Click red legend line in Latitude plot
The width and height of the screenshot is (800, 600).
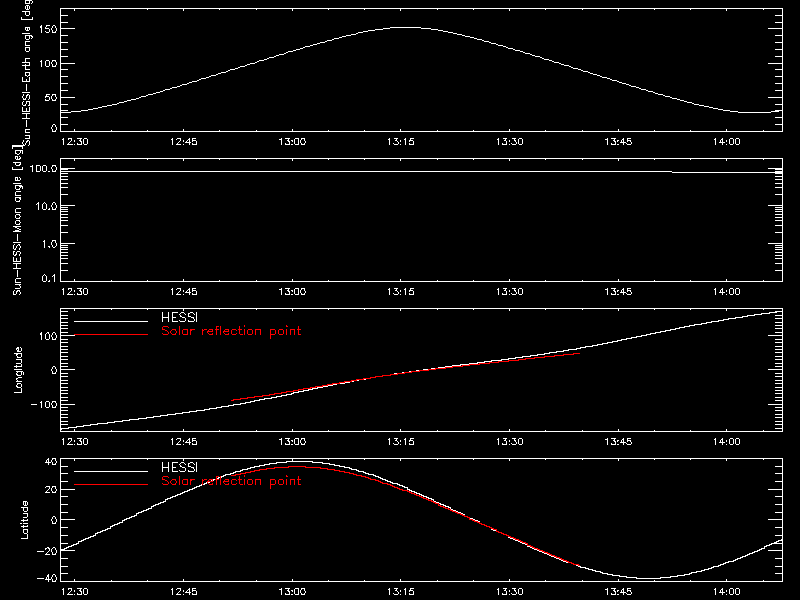coord(111,485)
